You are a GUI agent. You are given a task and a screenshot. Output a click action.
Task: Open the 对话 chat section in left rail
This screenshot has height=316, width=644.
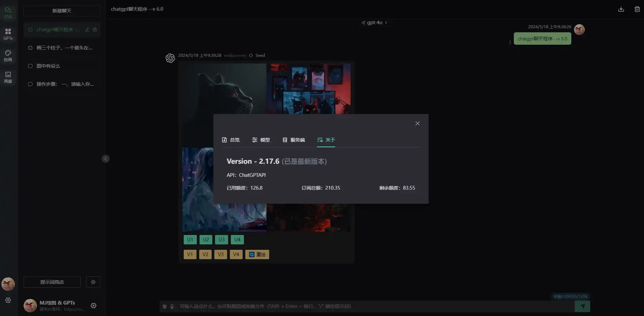[x=8, y=12]
